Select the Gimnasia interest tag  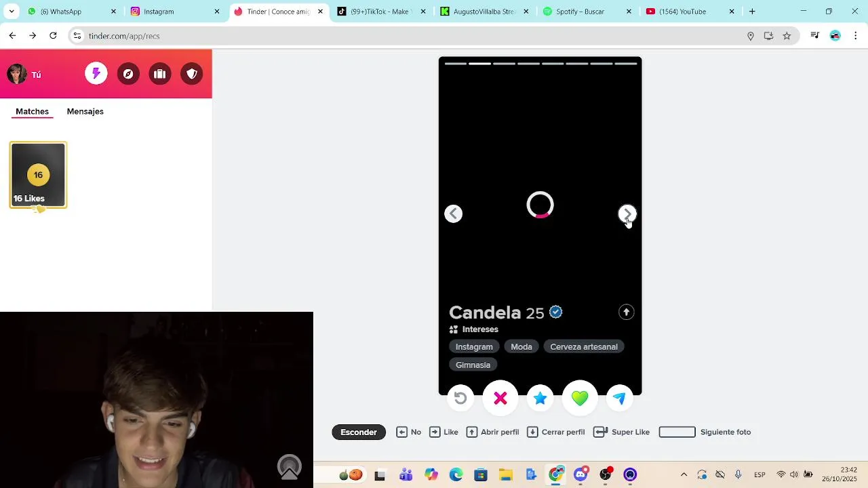tap(473, 365)
